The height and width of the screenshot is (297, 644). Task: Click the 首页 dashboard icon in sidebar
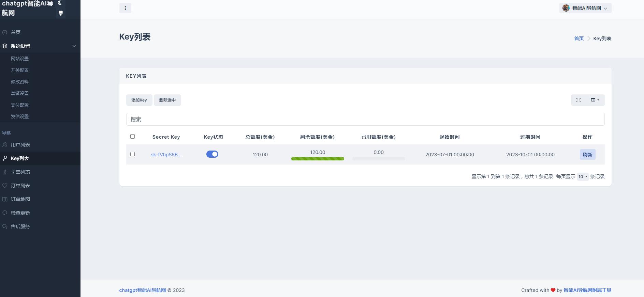coord(5,32)
